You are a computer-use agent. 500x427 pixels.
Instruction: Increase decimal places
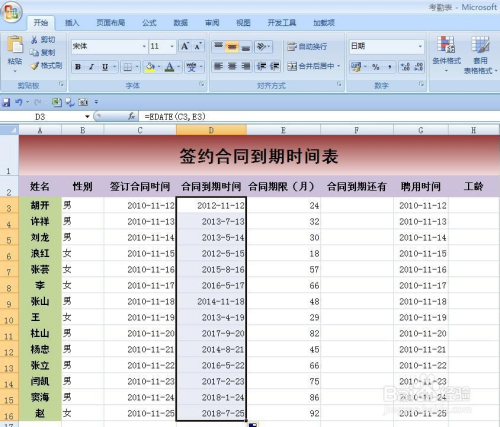coord(405,67)
